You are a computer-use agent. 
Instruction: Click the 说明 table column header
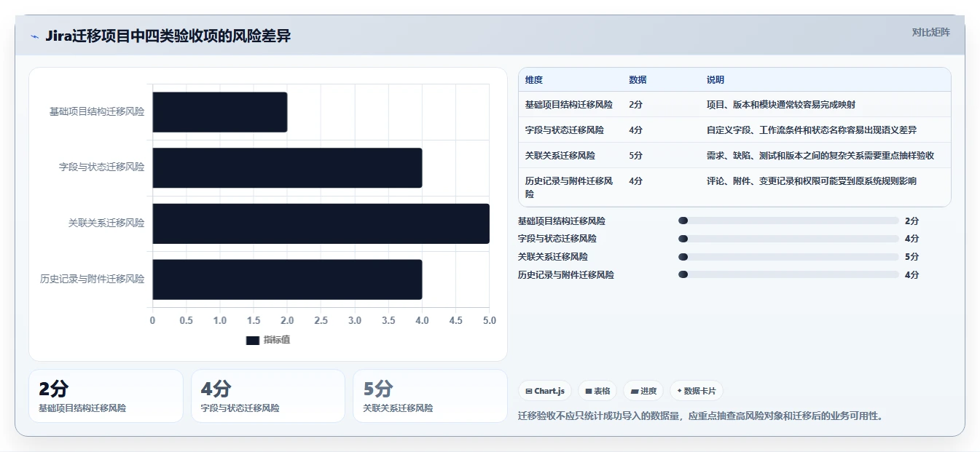click(x=716, y=80)
